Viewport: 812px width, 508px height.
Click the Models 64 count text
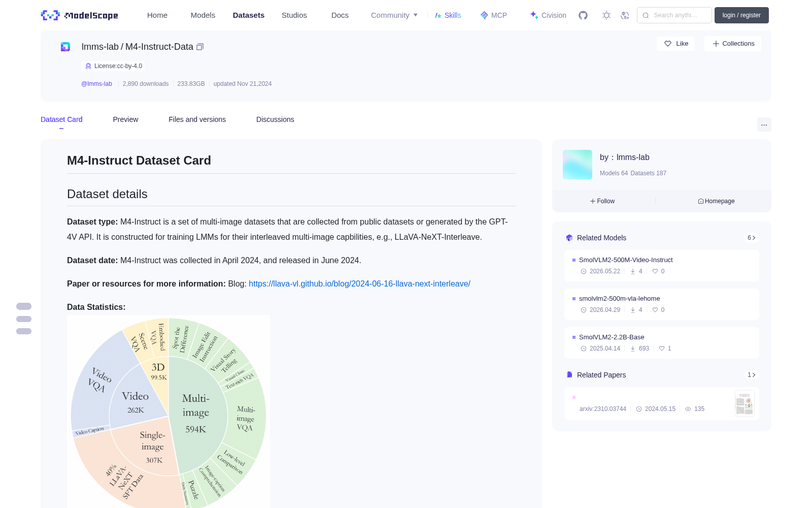click(614, 173)
